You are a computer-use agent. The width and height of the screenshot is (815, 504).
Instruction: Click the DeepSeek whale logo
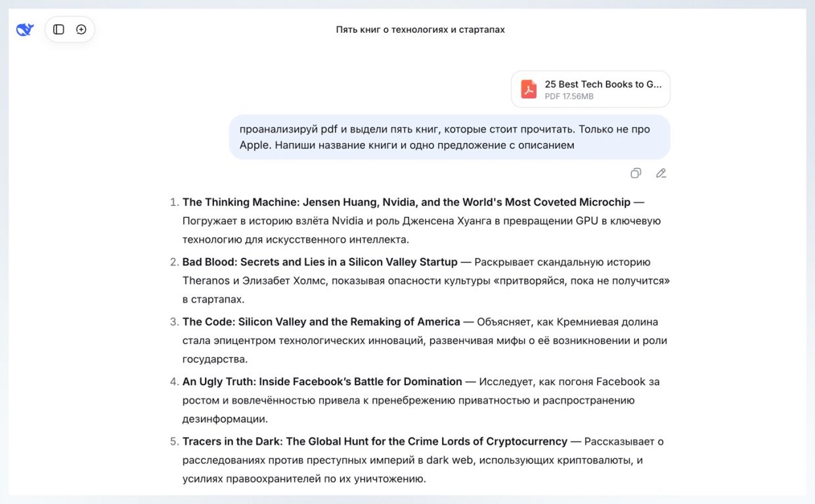(x=25, y=30)
